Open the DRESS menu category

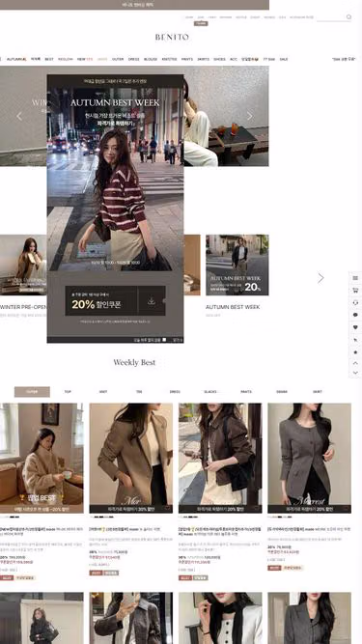tap(134, 59)
